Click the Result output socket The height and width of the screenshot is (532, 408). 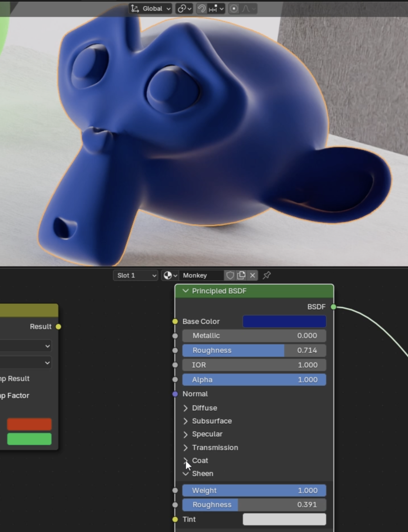tap(58, 327)
